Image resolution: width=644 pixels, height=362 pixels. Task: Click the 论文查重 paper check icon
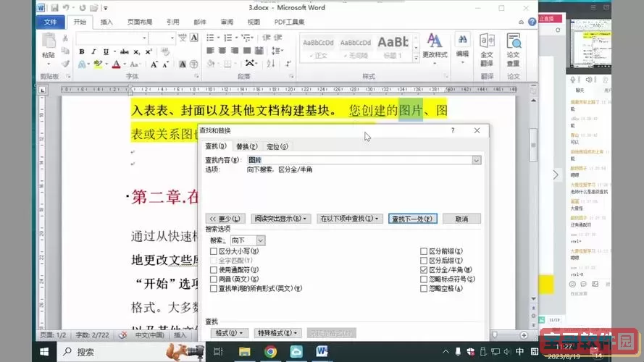click(x=514, y=50)
